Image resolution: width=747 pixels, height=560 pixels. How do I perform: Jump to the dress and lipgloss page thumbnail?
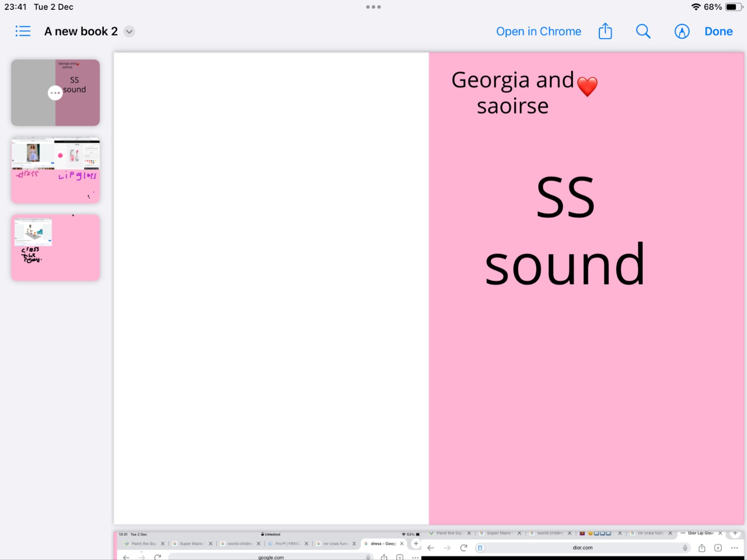point(56,170)
